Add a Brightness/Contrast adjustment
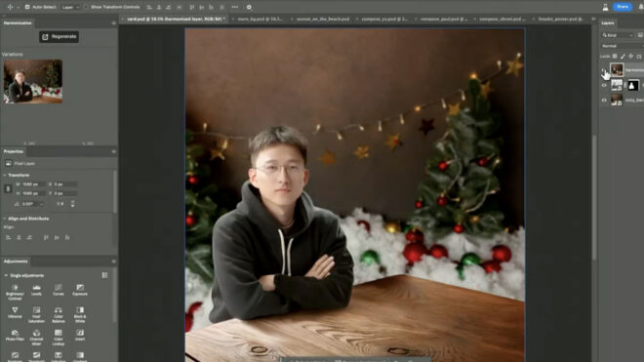The width and height of the screenshot is (644, 362). coord(15,292)
